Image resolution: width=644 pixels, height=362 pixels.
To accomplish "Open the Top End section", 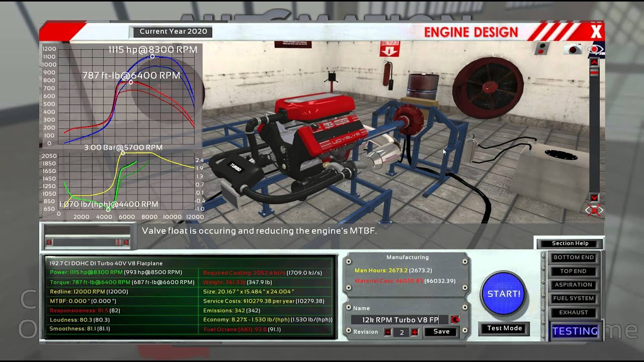I will (x=574, y=271).
